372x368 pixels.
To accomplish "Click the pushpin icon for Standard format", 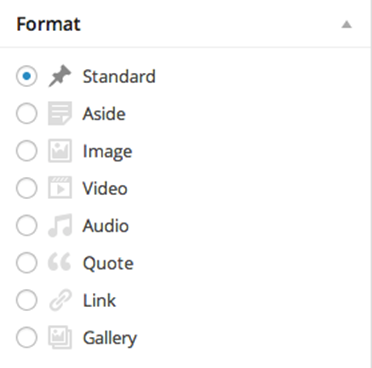I will click(x=60, y=76).
